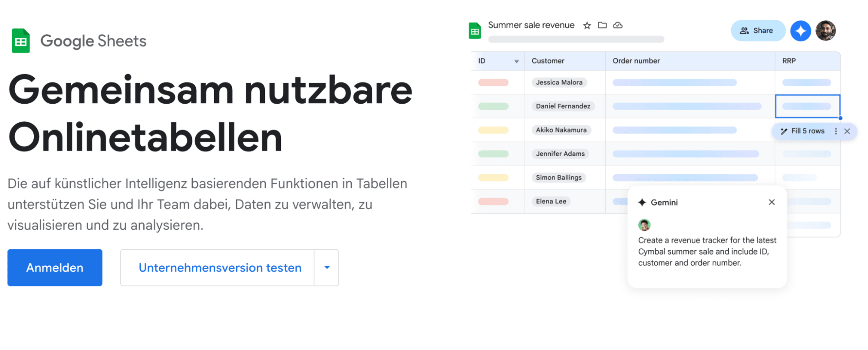
Task: Click the Jennifer Adams customer chip
Action: coord(560,154)
